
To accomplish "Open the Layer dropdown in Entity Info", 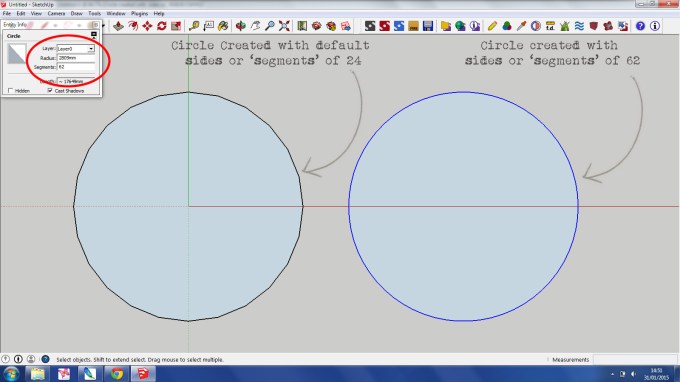I will point(91,49).
